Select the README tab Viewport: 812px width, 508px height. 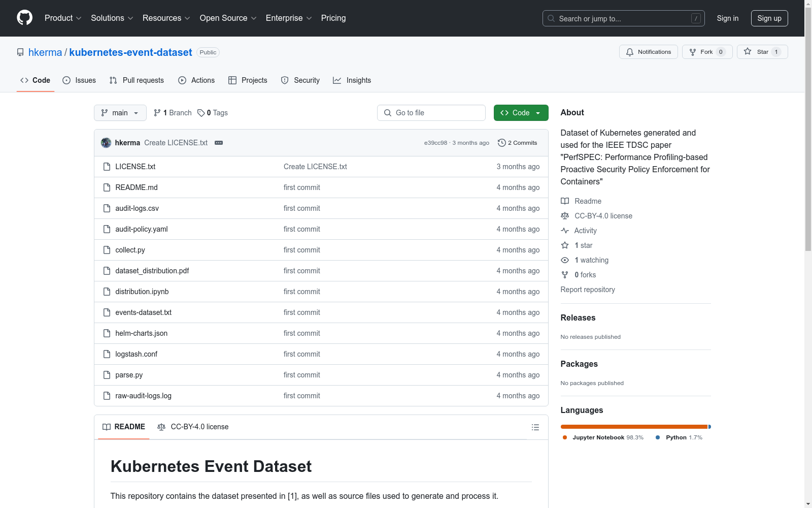(x=124, y=427)
